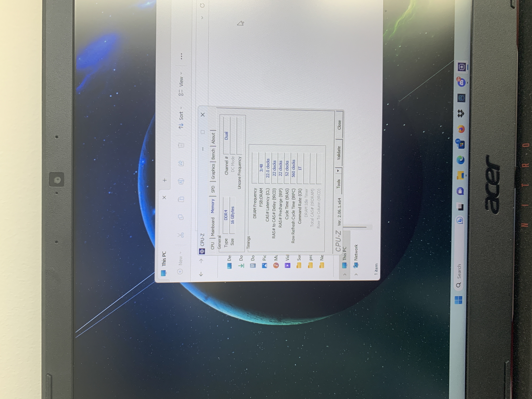532x399 pixels.
Task: Click the 3:48 FSB:DRAM value
Action: [x=261, y=168]
